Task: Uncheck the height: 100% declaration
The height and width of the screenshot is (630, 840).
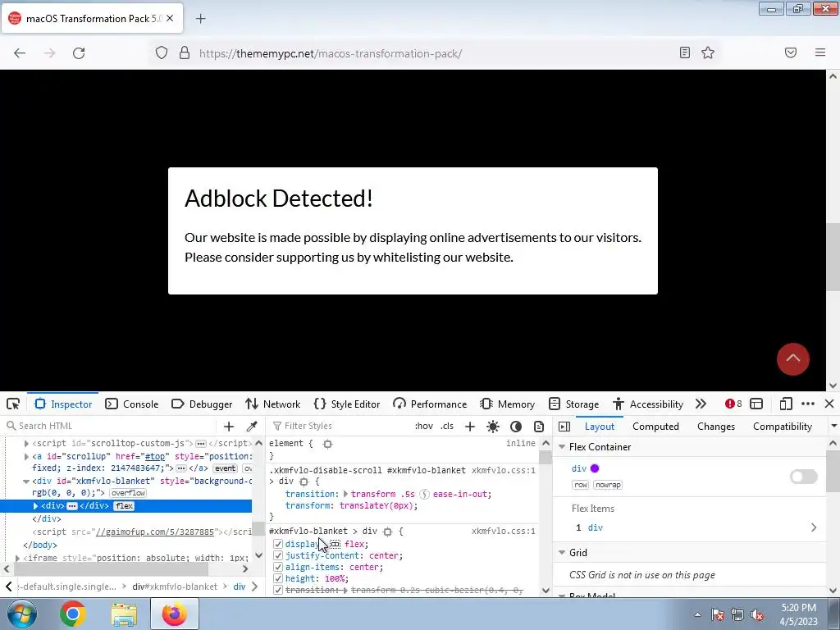Action: click(x=277, y=578)
